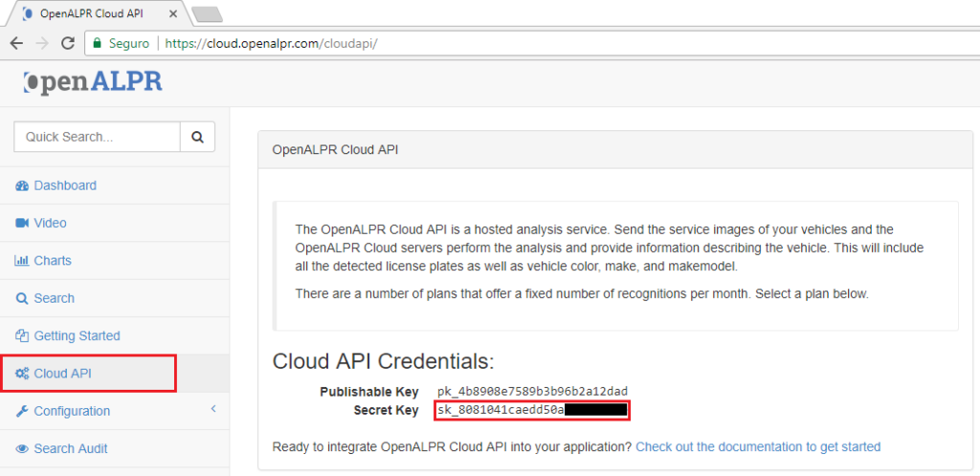Click the OpenALPR logo in header
This screenshot has height=476, width=980.
point(93,82)
